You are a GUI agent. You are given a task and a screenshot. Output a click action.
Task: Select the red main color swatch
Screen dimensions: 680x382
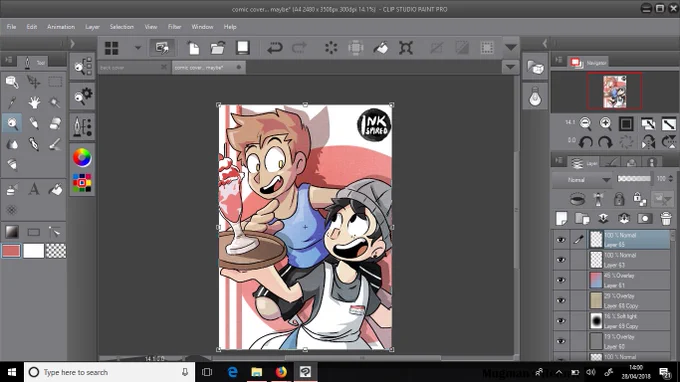tap(11, 251)
